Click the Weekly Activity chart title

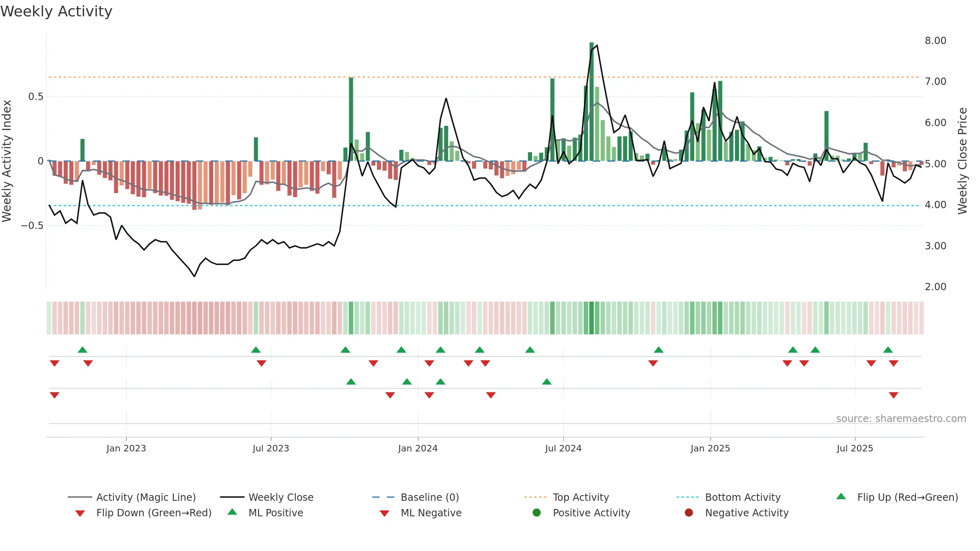pos(56,11)
